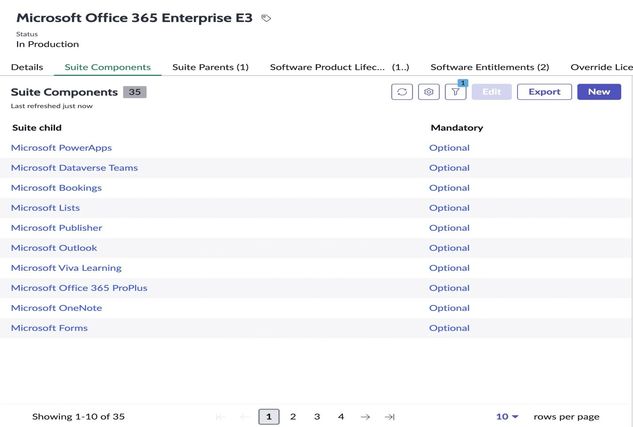The image size is (633, 427).
Task: Open the filter funnel icon
Action: click(455, 92)
